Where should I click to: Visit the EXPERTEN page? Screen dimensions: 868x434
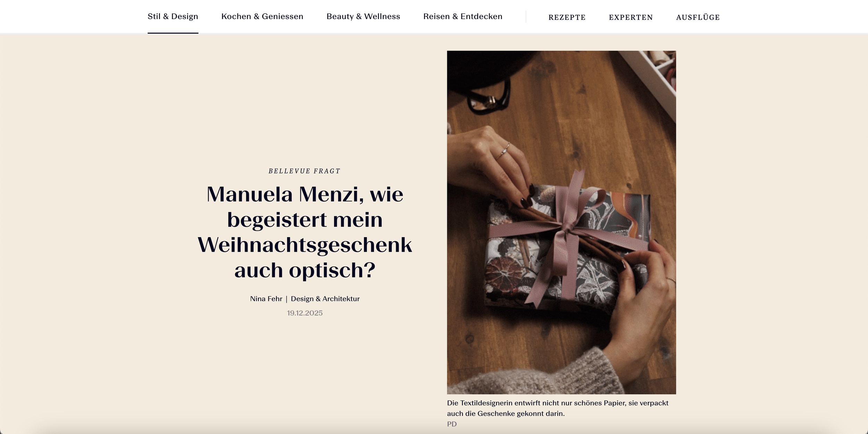(x=631, y=17)
